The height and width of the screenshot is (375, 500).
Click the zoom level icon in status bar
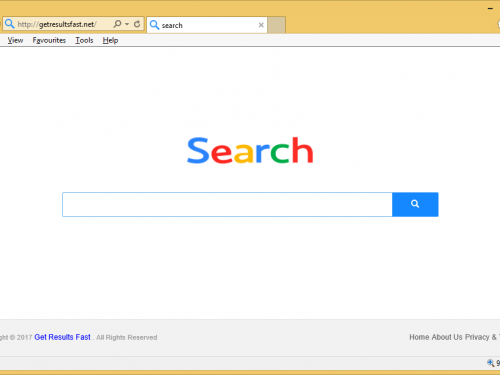click(491, 363)
